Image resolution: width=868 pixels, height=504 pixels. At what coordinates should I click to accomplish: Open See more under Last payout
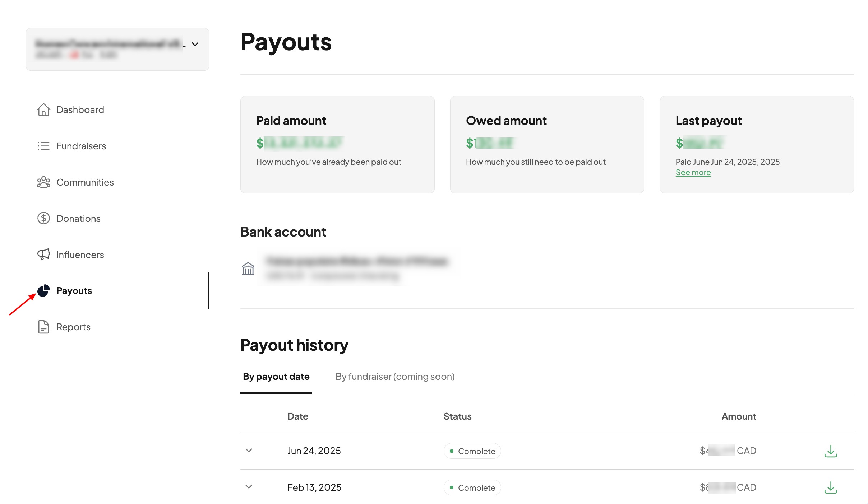693,173
